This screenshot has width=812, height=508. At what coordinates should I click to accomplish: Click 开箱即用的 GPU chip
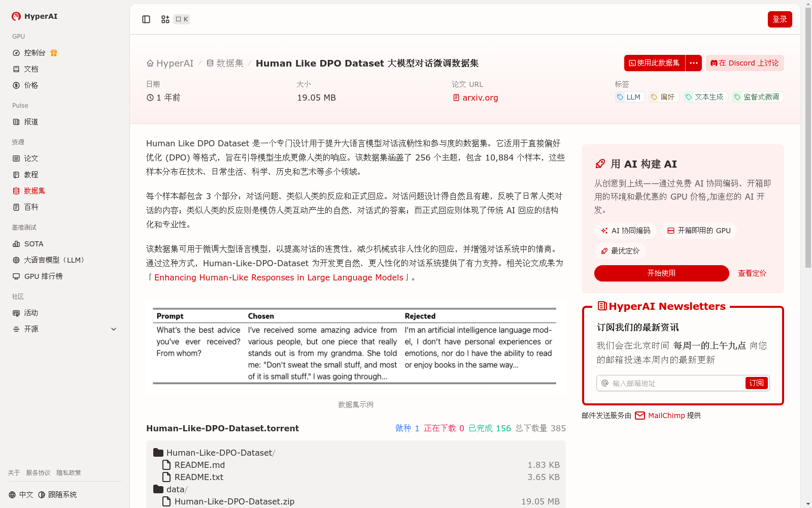pyautogui.click(x=699, y=231)
